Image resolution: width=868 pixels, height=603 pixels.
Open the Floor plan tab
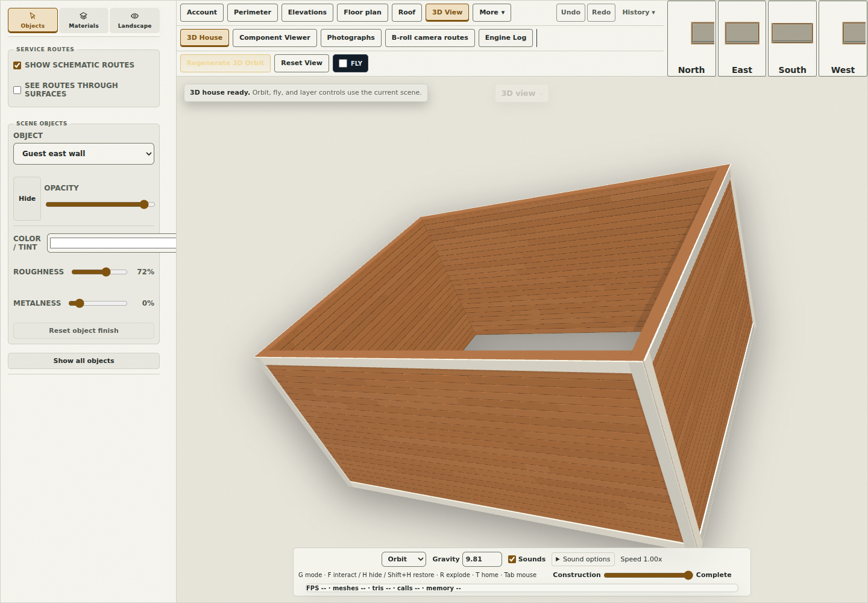pos(363,13)
